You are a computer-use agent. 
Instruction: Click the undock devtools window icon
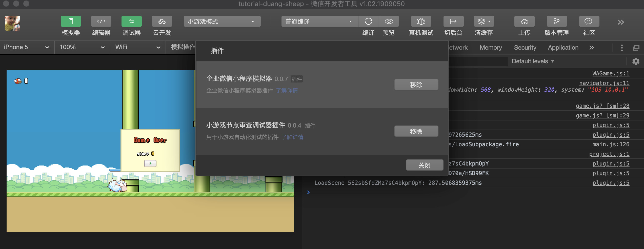tap(636, 48)
